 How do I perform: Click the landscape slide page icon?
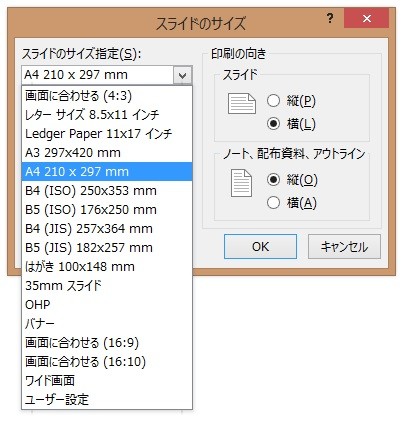coord(242,104)
